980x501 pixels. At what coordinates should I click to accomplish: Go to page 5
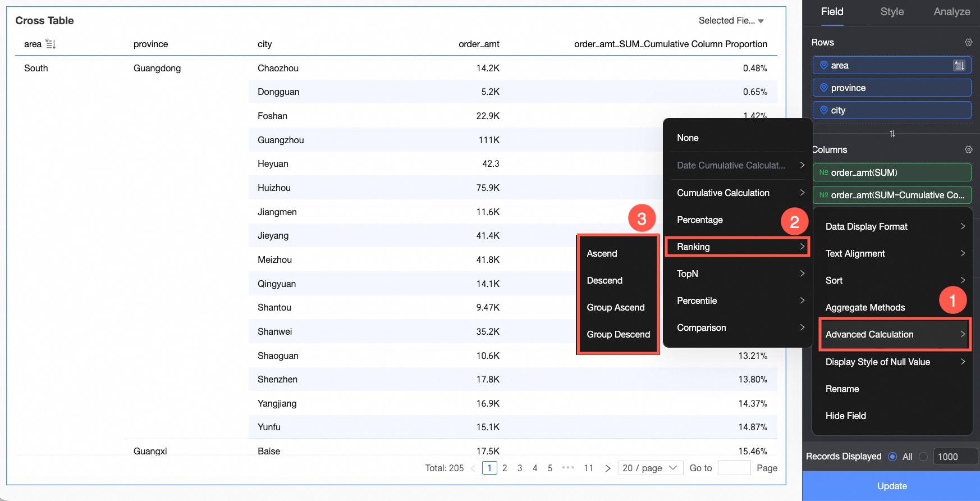click(x=550, y=468)
